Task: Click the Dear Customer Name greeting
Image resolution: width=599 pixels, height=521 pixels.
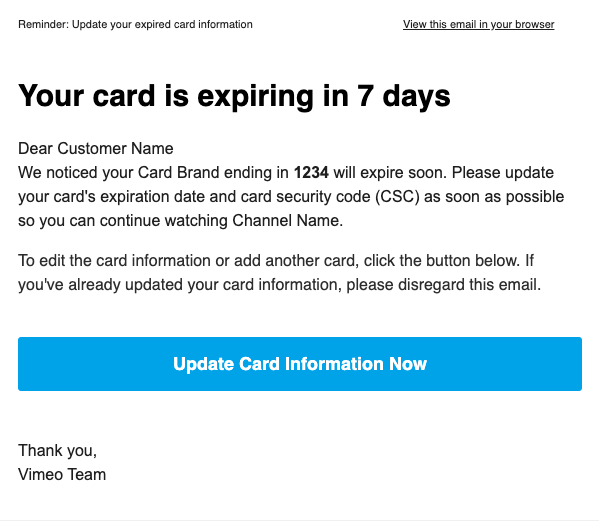Action: (x=96, y=148)
